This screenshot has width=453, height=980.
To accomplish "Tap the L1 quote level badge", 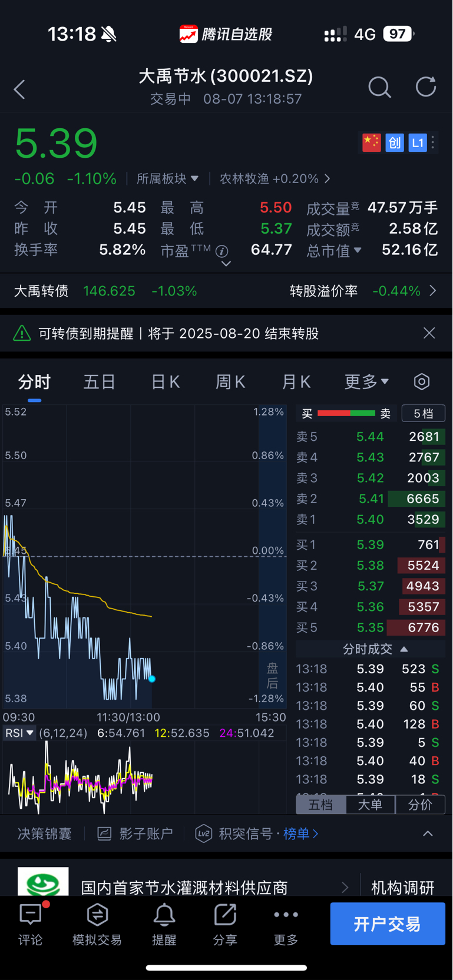I will [418, 142].
